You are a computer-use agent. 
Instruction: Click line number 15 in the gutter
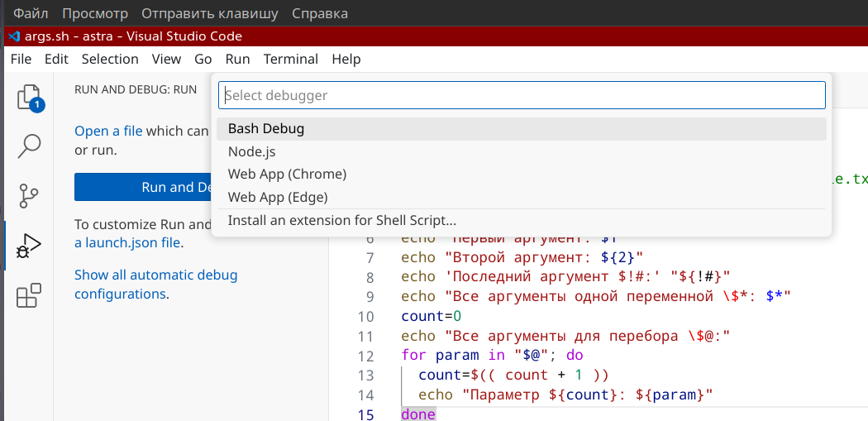pos(366,414)
